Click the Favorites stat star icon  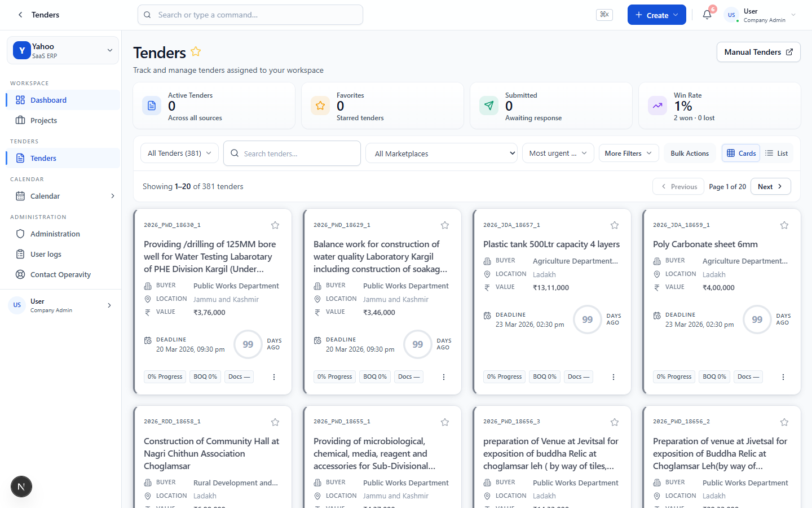(320, 106)
